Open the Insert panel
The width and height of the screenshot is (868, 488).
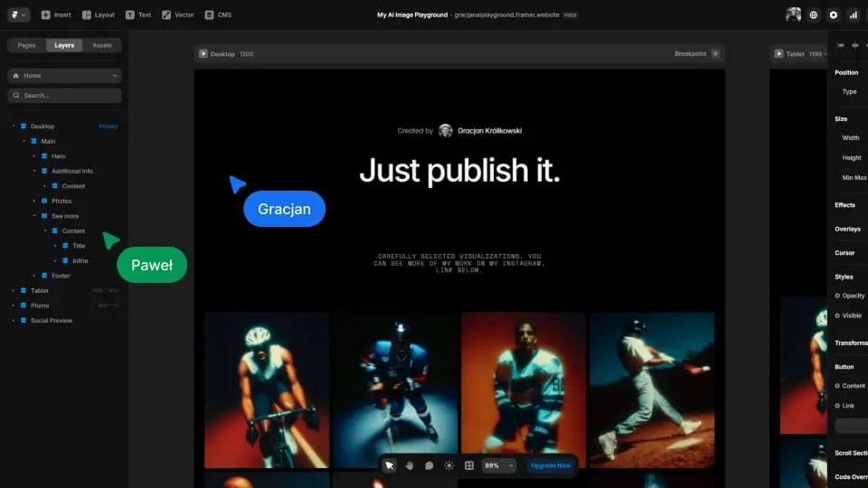[x=56, y=15]
